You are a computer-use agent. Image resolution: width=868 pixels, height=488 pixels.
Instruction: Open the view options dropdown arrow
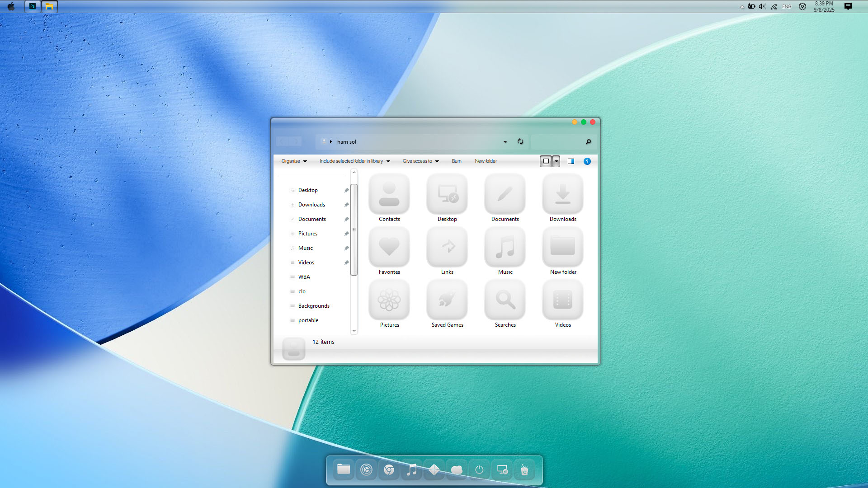coord(557,161)
